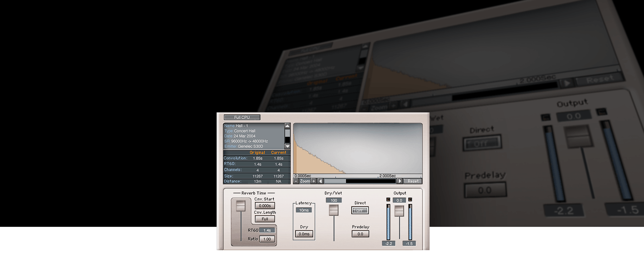Click Convolution original value 1.85s
The height and width of the screenshot is (268, 644).
coord(258,158)
